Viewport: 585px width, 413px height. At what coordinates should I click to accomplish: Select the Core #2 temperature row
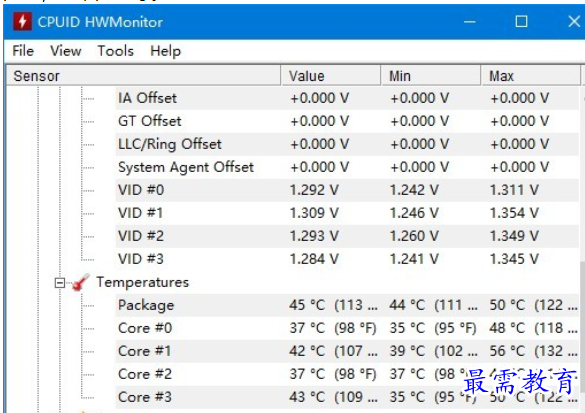coord(347,374)
